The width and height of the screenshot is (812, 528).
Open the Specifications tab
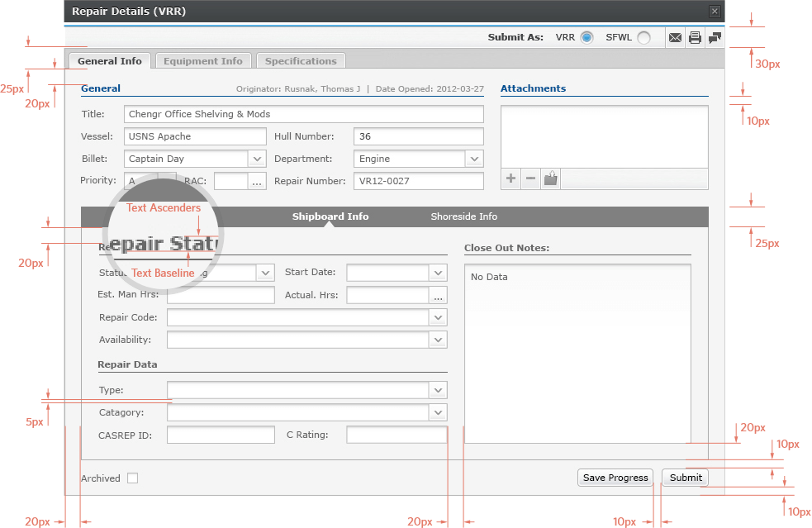301,60
